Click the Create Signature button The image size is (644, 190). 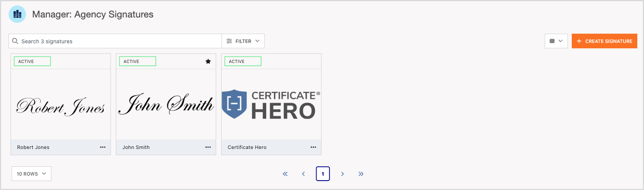point(604,41)
